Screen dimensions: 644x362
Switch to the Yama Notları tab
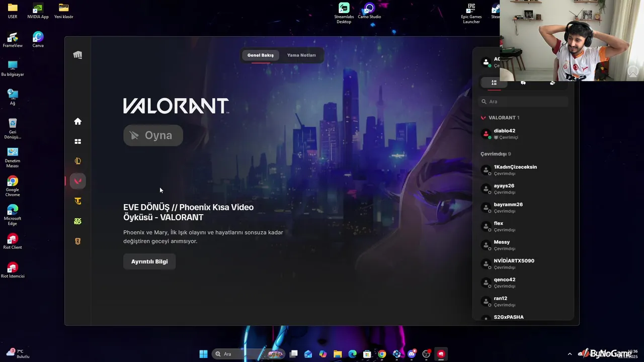coord(301,55)
